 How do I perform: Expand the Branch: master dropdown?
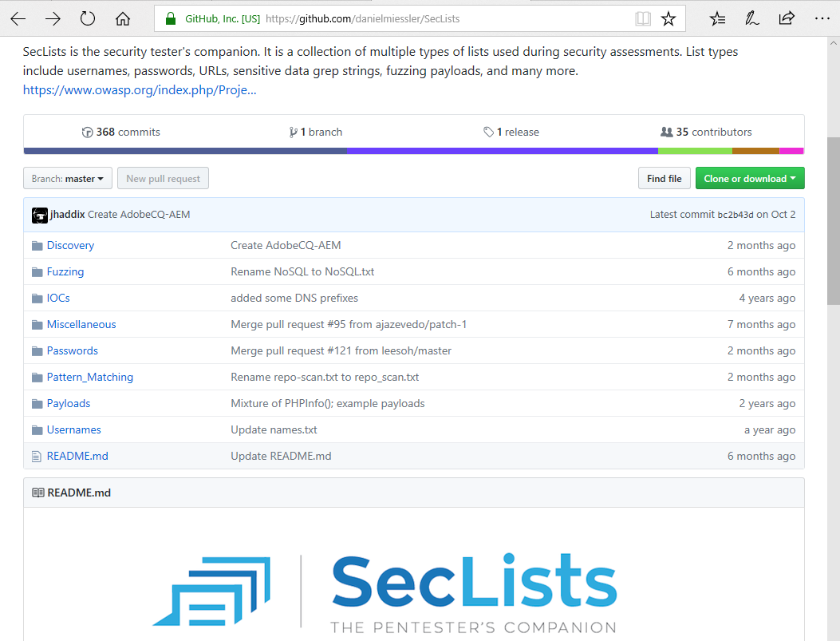68,179
